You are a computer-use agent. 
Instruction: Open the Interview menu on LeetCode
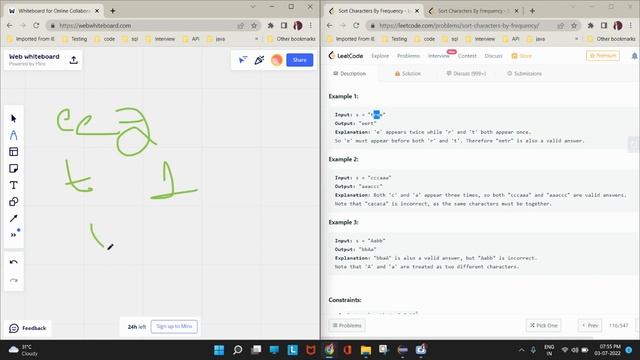pyautogui.click(x=438, y=56)
